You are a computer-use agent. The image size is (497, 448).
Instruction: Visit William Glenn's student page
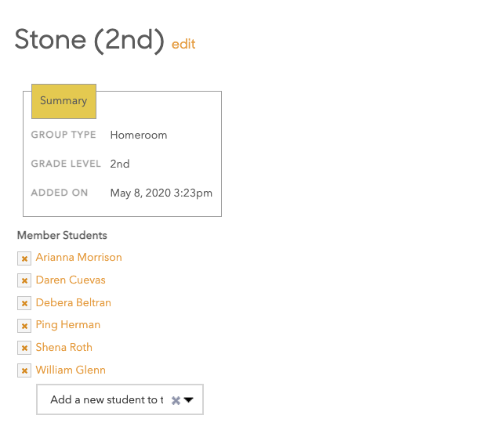click(x=71, y=370)
